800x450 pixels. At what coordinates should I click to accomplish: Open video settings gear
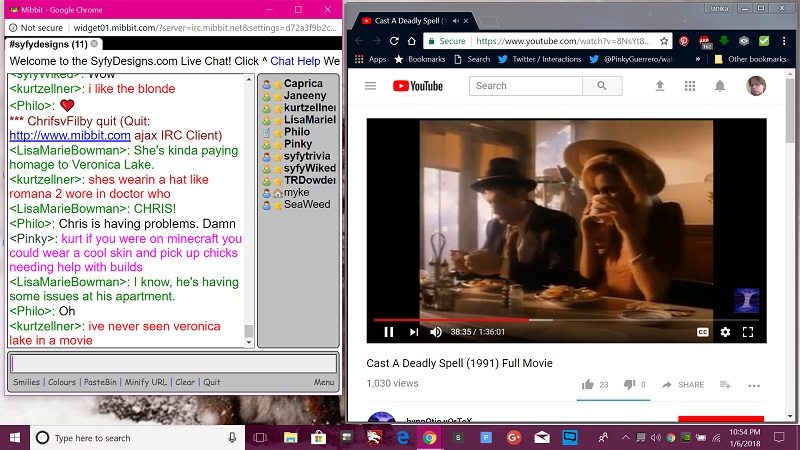coord(725,332)
